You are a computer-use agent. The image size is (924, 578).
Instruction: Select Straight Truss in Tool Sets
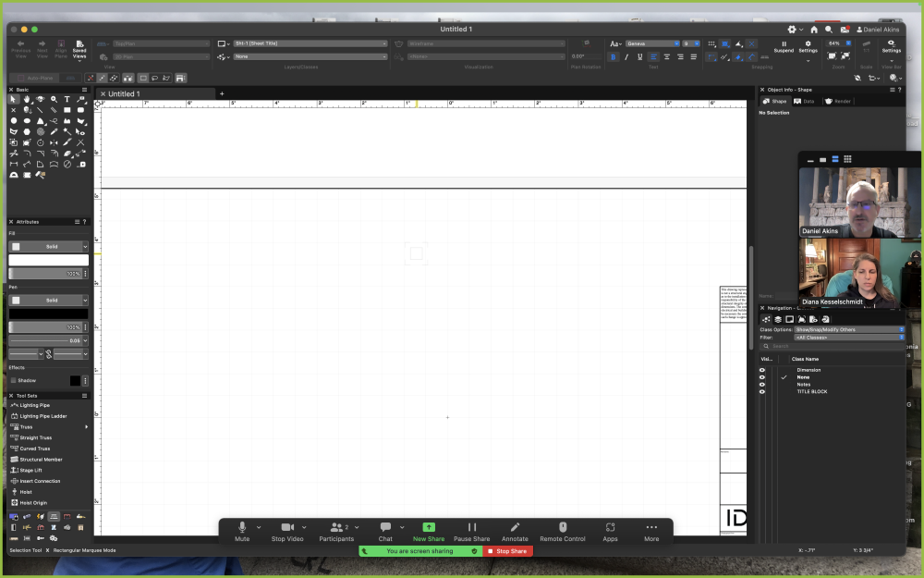(35, 437)
